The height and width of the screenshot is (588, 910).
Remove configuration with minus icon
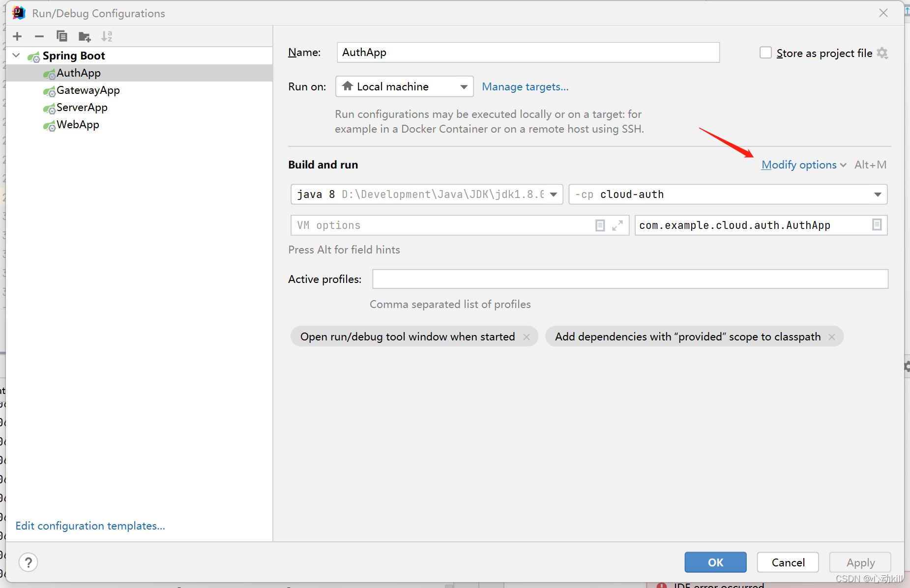(39, 36)
